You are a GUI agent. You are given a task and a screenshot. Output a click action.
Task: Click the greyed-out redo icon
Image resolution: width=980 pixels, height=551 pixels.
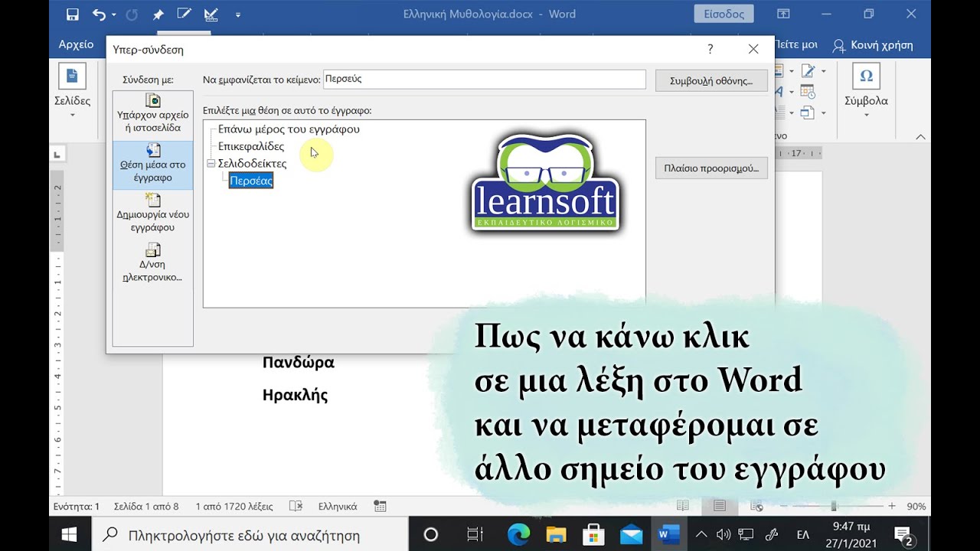(x=131, y=15)
